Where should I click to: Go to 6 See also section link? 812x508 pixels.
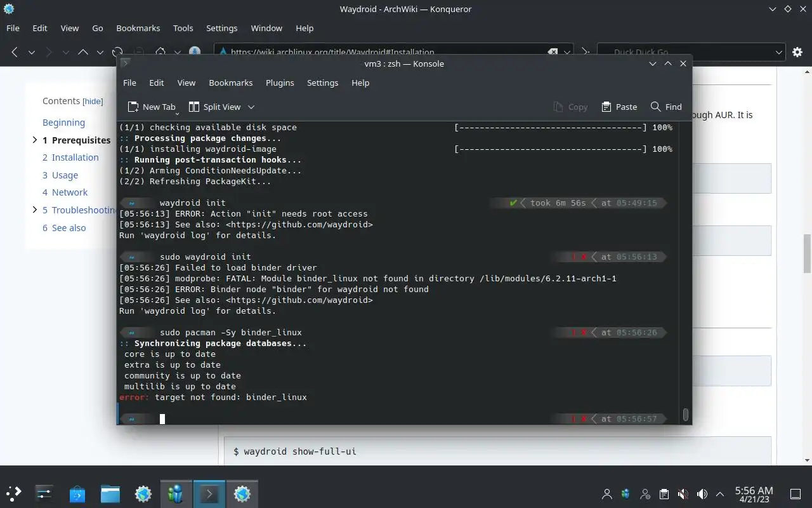(64, 227)
